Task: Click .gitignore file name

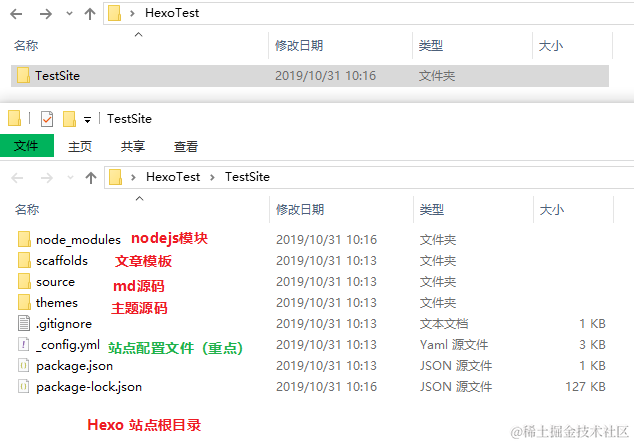Action: [x=64, y=324]
